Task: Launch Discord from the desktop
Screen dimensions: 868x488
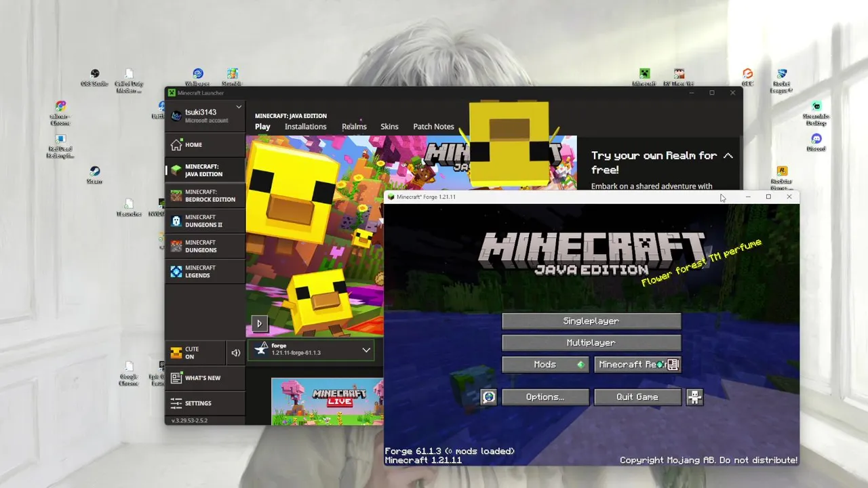Action: coord(816,142)
